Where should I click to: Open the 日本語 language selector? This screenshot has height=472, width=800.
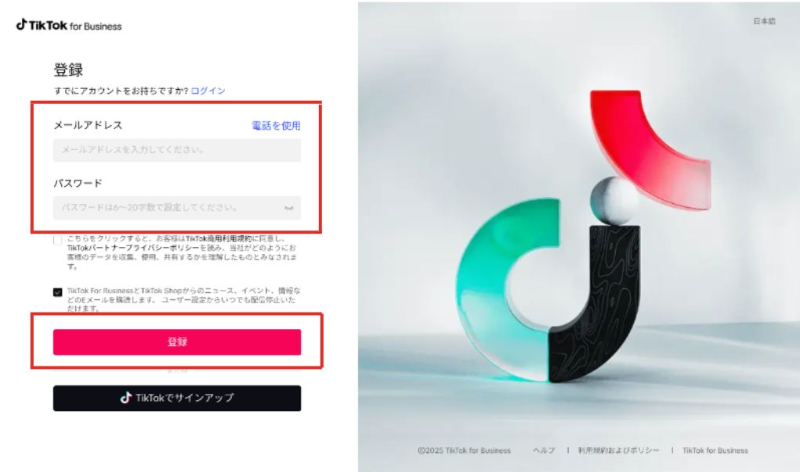(764, 21)
